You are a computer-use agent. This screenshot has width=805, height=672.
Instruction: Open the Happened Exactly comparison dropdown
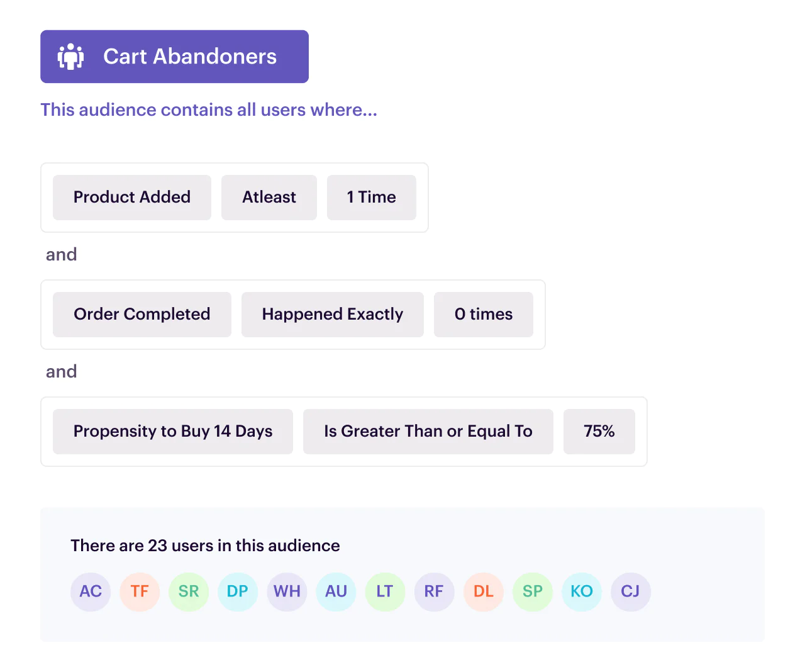pos(332,314)
